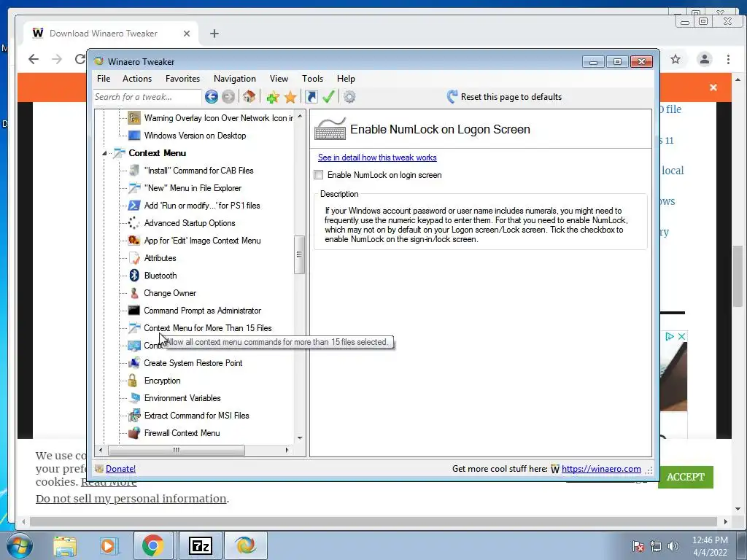The height and width of the screenshot is (560, 747).
Task: Click the Search for a tweak field
Action: (147, 97)
